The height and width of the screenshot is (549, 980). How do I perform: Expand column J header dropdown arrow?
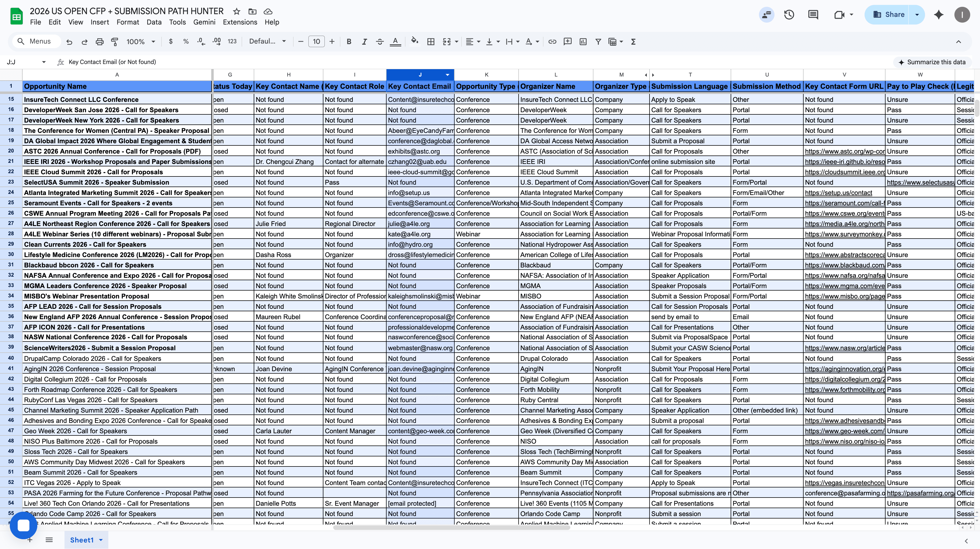coord(448,75)
